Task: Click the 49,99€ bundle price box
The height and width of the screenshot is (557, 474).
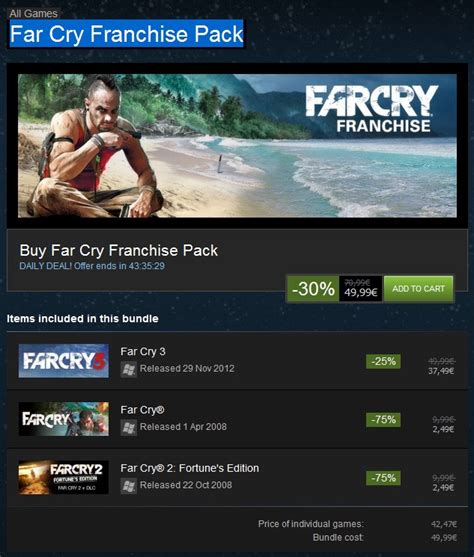Action: pos(361,288)
